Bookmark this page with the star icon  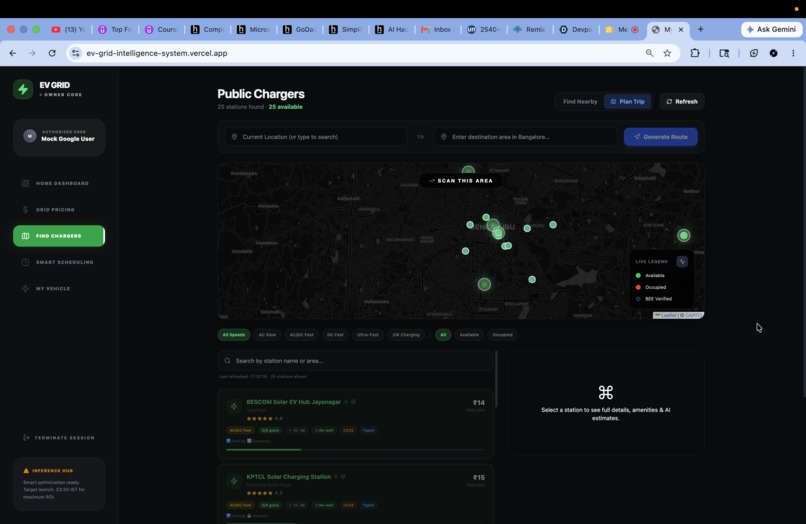[x=667, y=53]
